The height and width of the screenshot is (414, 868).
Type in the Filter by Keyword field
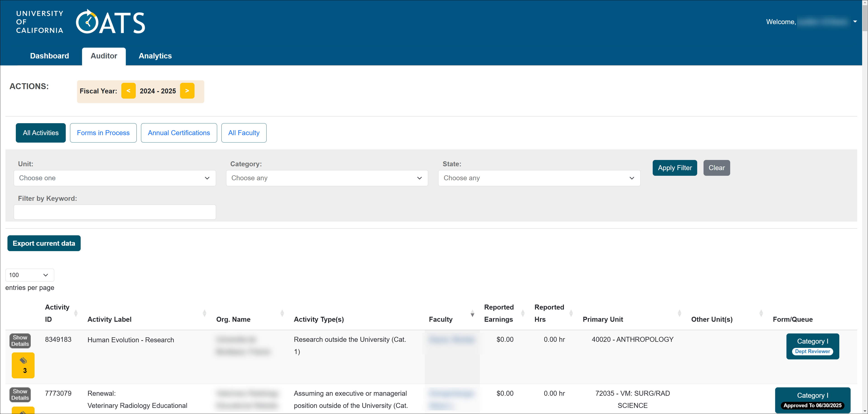pos(115,212)
